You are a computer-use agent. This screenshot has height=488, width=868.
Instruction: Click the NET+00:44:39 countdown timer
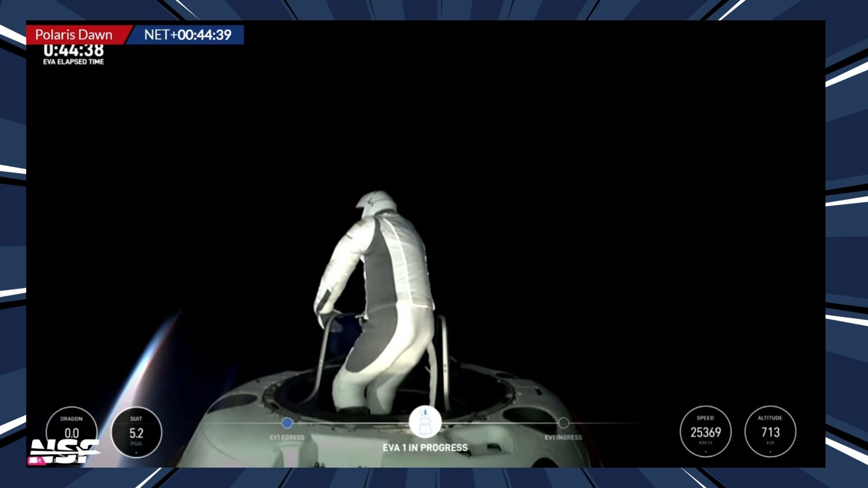pos(188,35)
